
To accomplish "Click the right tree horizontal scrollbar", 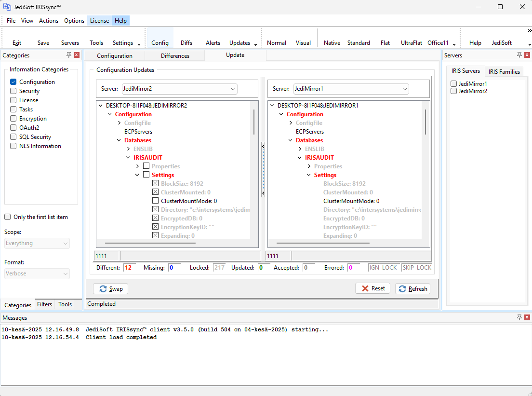I will pyautogui.click(x=323, y=243).
